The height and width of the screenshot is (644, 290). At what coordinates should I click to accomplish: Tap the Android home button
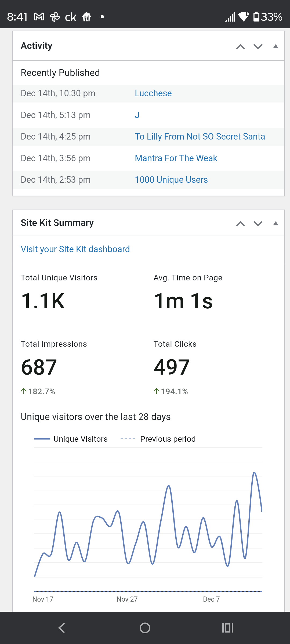pos(145,628)
